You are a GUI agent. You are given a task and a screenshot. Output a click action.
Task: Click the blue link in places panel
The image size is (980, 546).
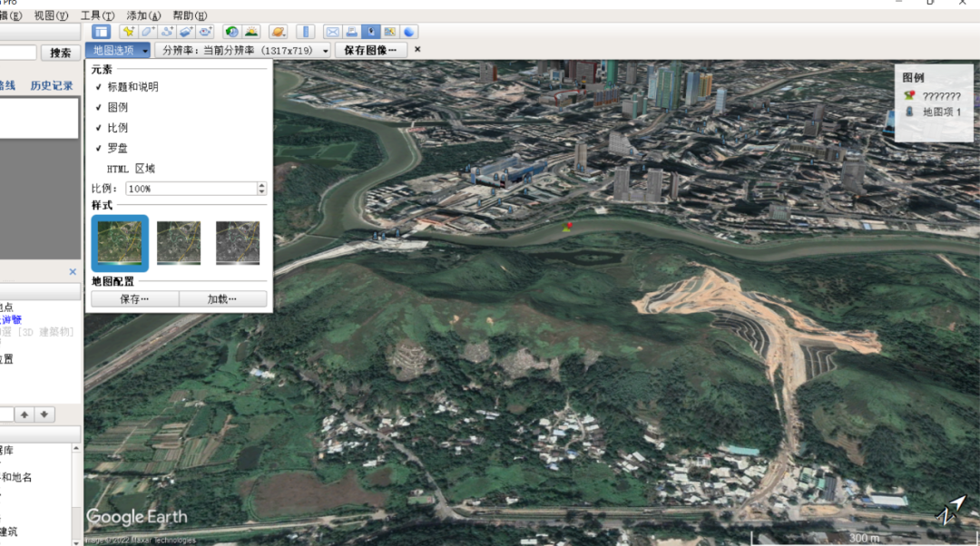11,319
